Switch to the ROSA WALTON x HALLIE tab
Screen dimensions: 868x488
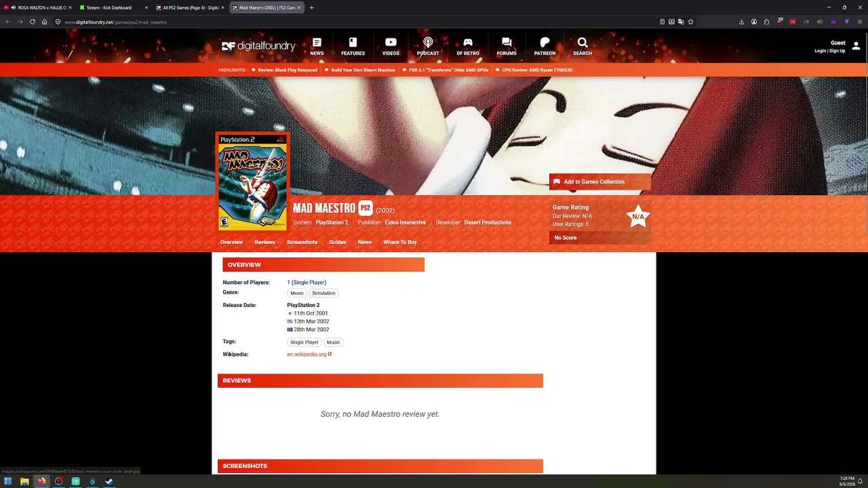click(x=38, y=7)
